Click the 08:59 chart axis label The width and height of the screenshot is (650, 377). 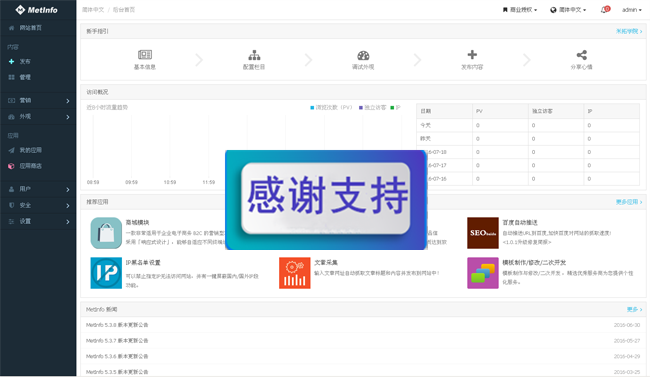tap(93, 182)
